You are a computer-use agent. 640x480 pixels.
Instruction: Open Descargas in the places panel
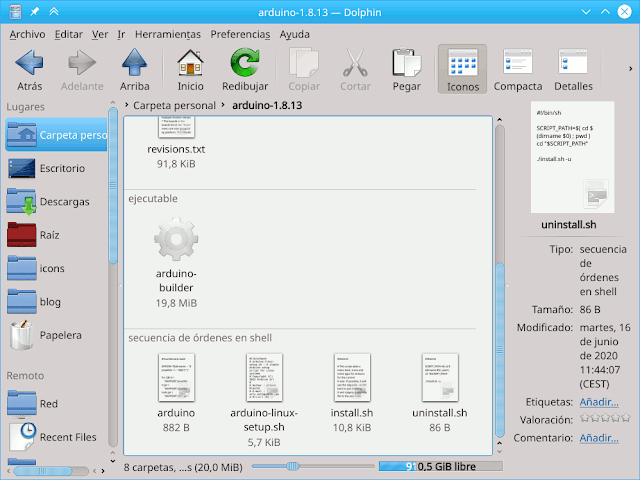56,202
